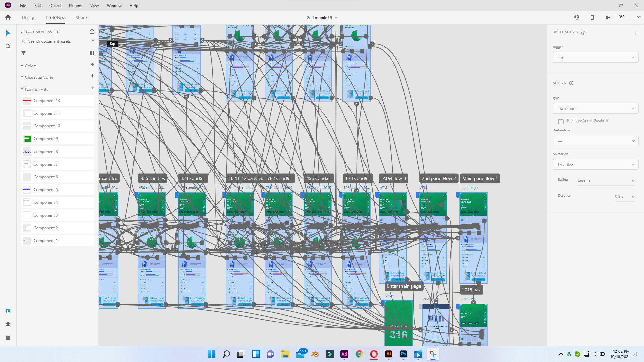Switch to the Share tab
The width and height of the screenshot is (644, 362).
81,17
